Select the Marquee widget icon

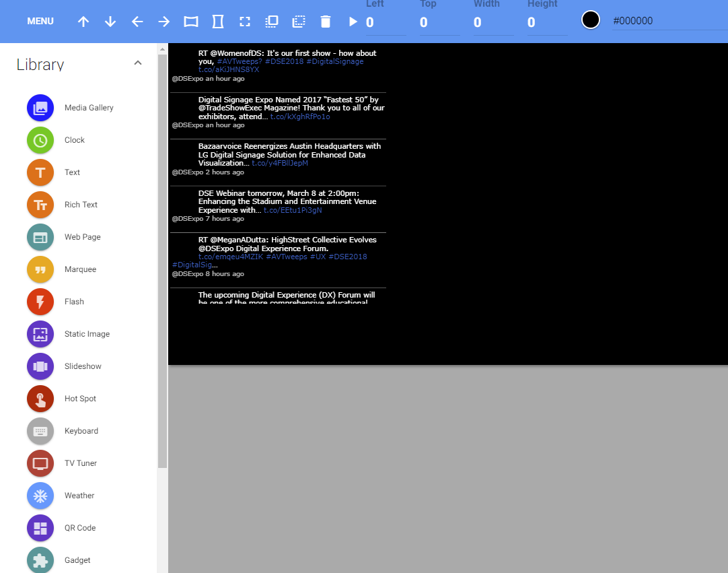coord(40,269)
